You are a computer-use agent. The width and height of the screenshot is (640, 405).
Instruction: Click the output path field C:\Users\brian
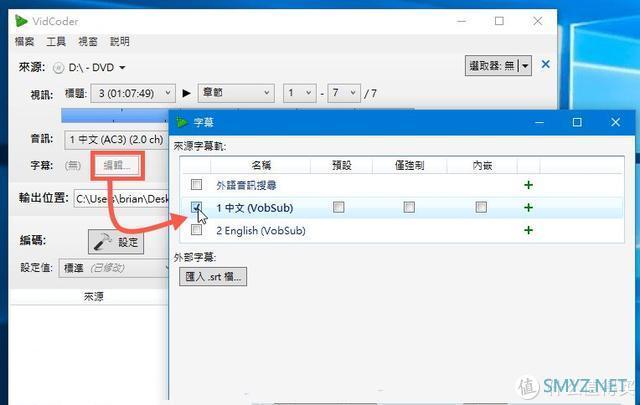(122, 199)
